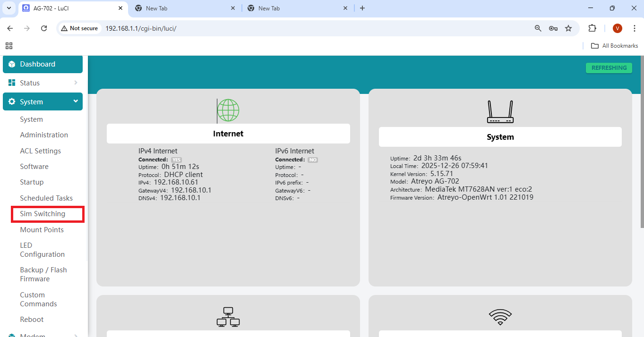Click the Atreyo AG-702 model value
Image resolution: width=644 pixels, height=337 pixels.
(435, 181)
